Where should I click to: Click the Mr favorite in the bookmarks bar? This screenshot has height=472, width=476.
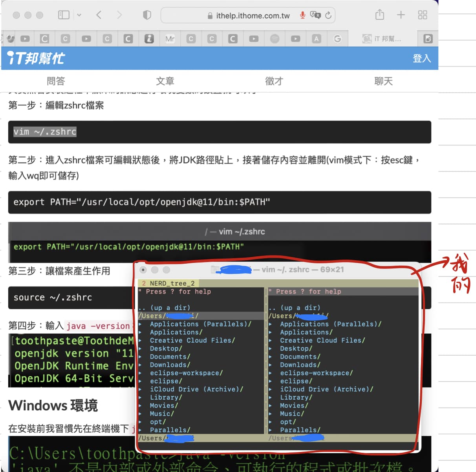click(x=170, y=39)
